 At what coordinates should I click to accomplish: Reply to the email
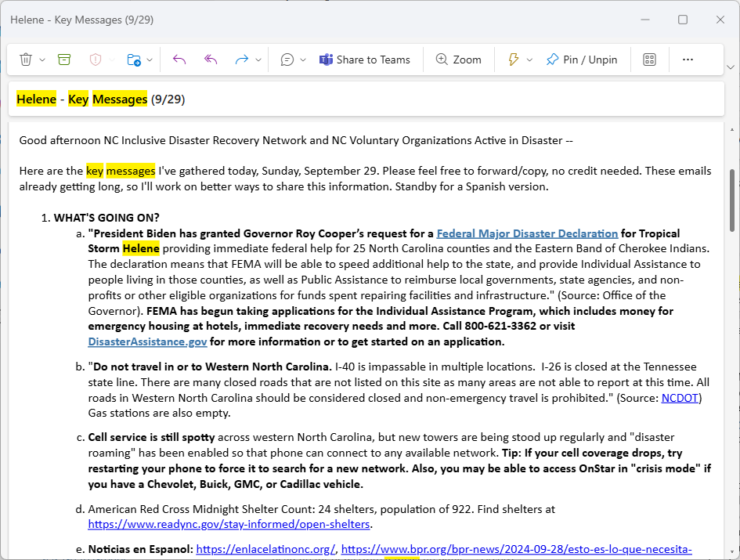179,60
